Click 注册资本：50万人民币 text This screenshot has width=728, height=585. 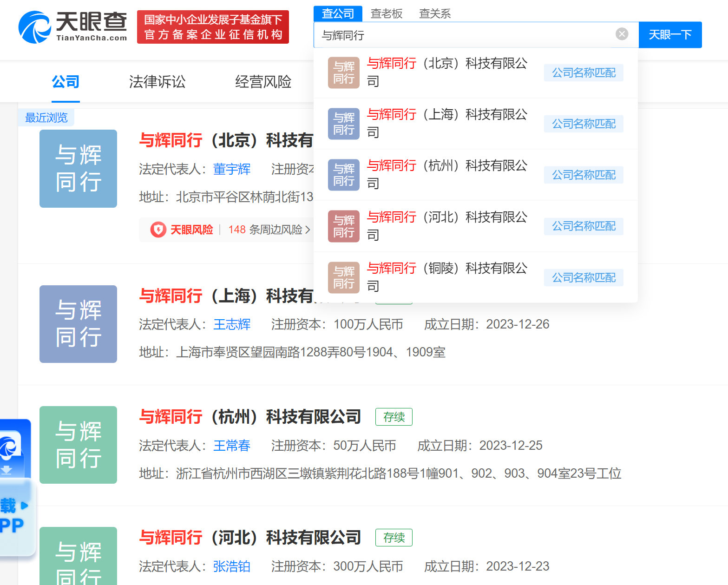point(334,446)
